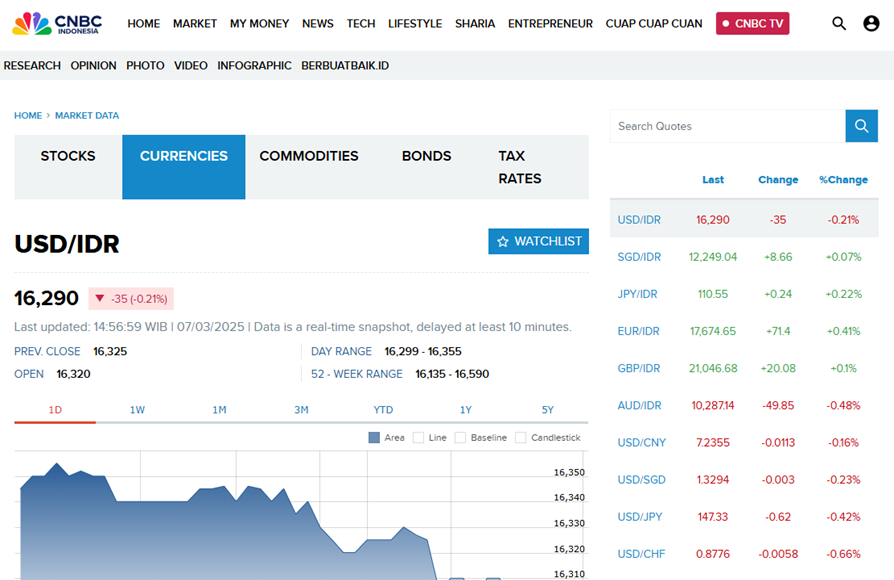
Task: Add USD/IDR to Watchlist
Action: click(x=538, y=241)
